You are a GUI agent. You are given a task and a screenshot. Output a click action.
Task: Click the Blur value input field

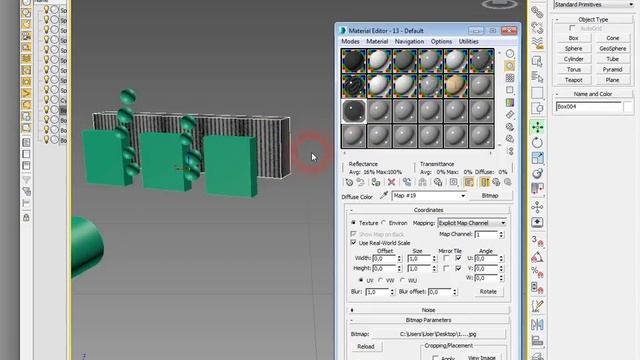377,292
